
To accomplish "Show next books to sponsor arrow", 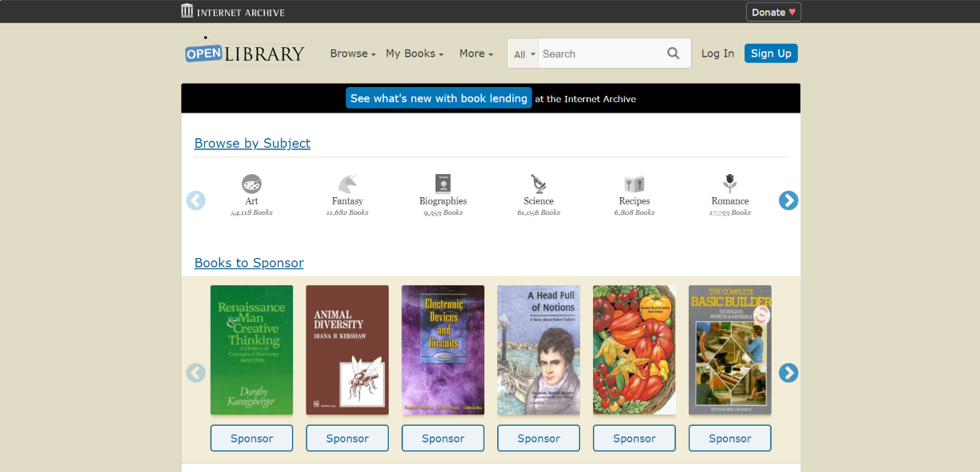I will coord(788,372).
